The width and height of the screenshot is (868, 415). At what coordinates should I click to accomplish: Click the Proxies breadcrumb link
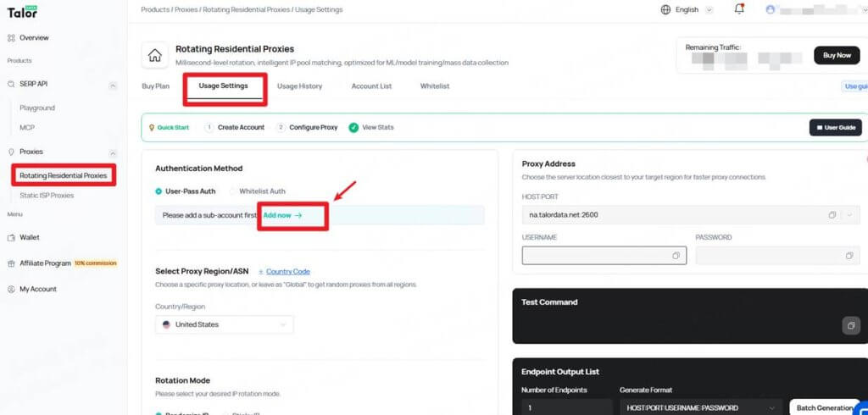click(186, 9)
